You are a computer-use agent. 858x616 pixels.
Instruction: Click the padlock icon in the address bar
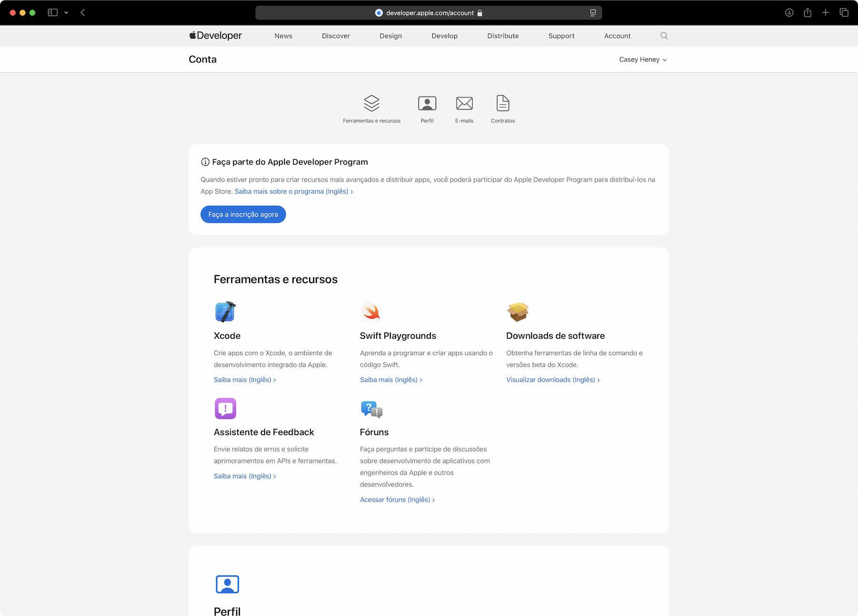480,13
